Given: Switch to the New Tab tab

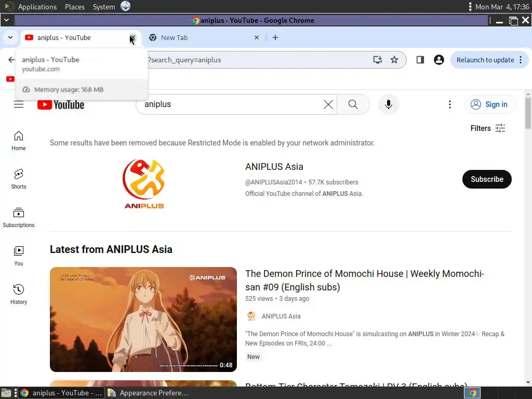Looking at the screenshot, I should tap(204, 37).
